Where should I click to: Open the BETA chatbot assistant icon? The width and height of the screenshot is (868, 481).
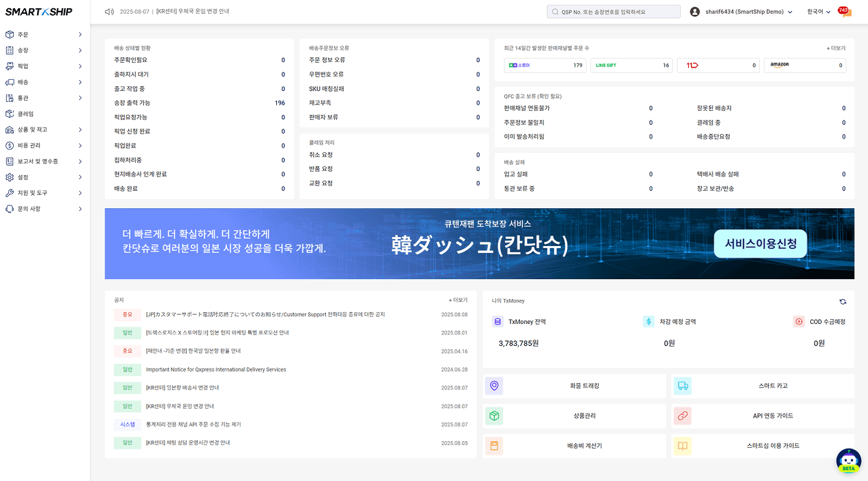pyautogui.click(x=849, y=461)
